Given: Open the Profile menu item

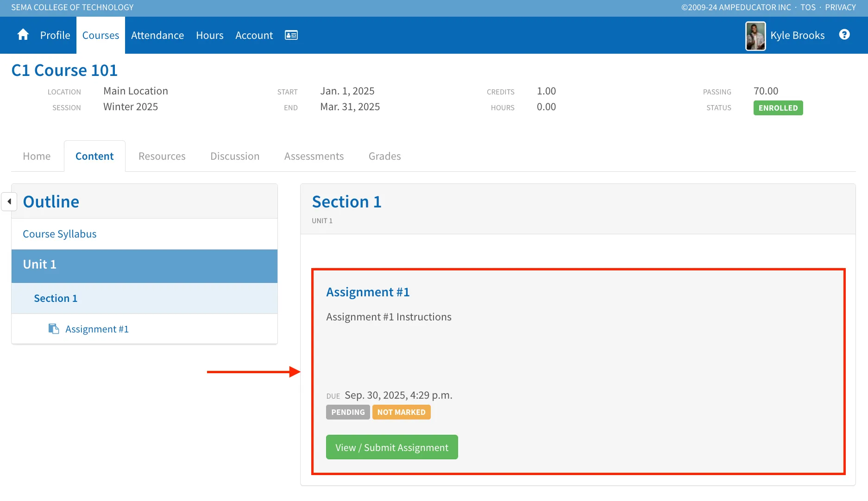Looking at the screenshot, I should coord(55,35).
